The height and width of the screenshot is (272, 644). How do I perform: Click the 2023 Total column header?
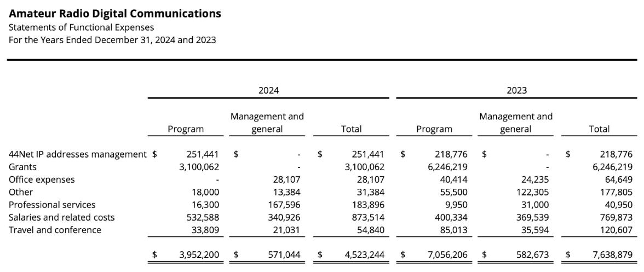tap(599, 129)
